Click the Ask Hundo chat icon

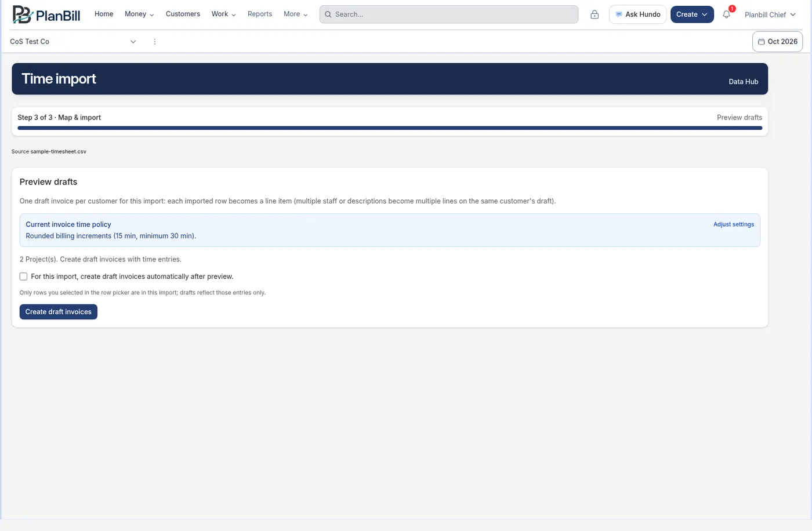(x=619, y=14)
